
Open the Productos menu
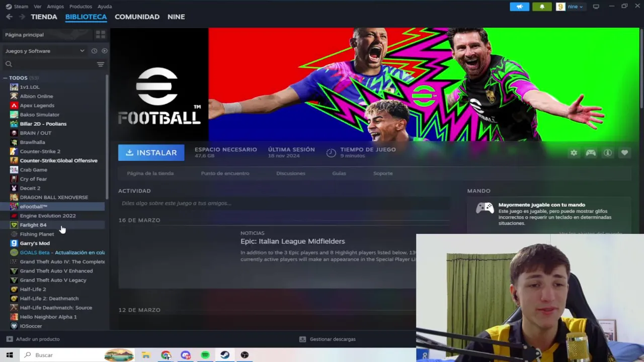coord(80,7)
